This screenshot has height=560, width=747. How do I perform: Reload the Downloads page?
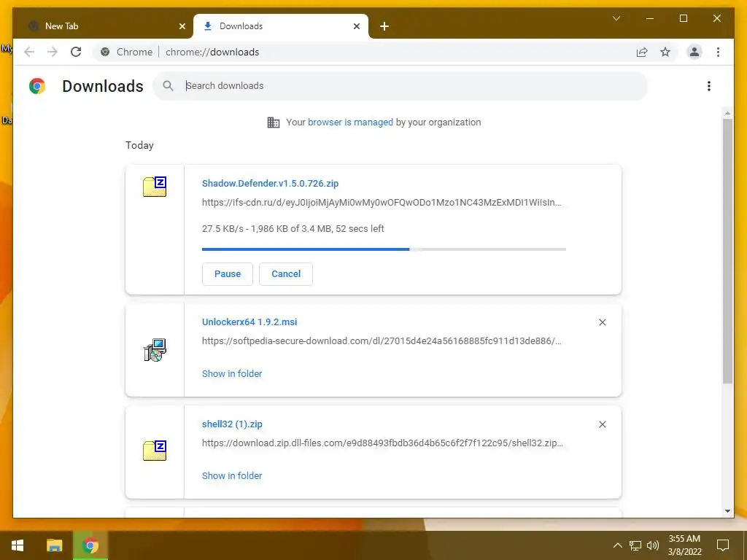point(76,52)
